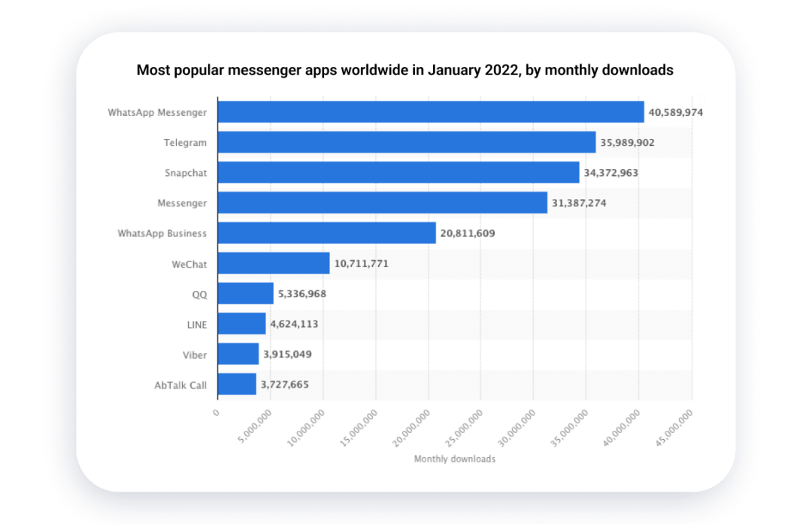Select the Telegram label text

click(x=186, y=142)
